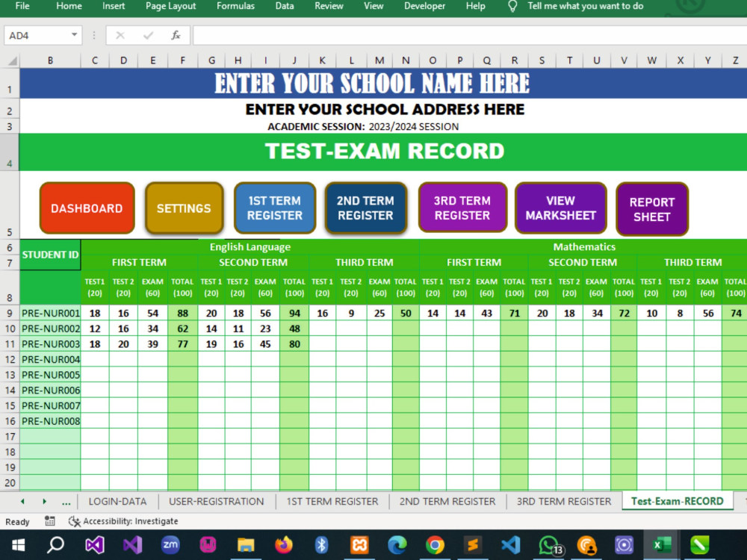Image resolution: width=747 pixels, height=560 pixels.
Task: Switch to Excel icon in taskbar
Action: pos(662,545)
